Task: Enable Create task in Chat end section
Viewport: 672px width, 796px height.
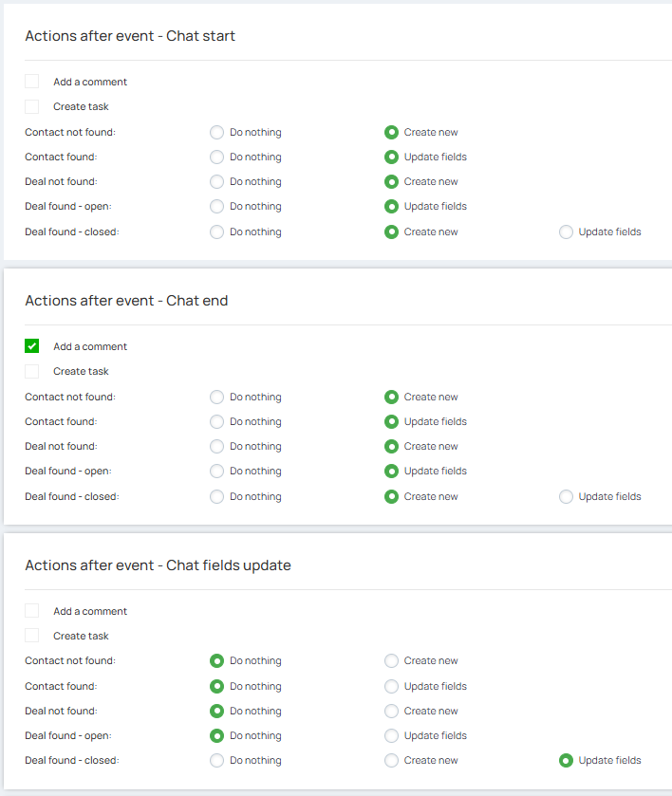Action: [32, 371]
